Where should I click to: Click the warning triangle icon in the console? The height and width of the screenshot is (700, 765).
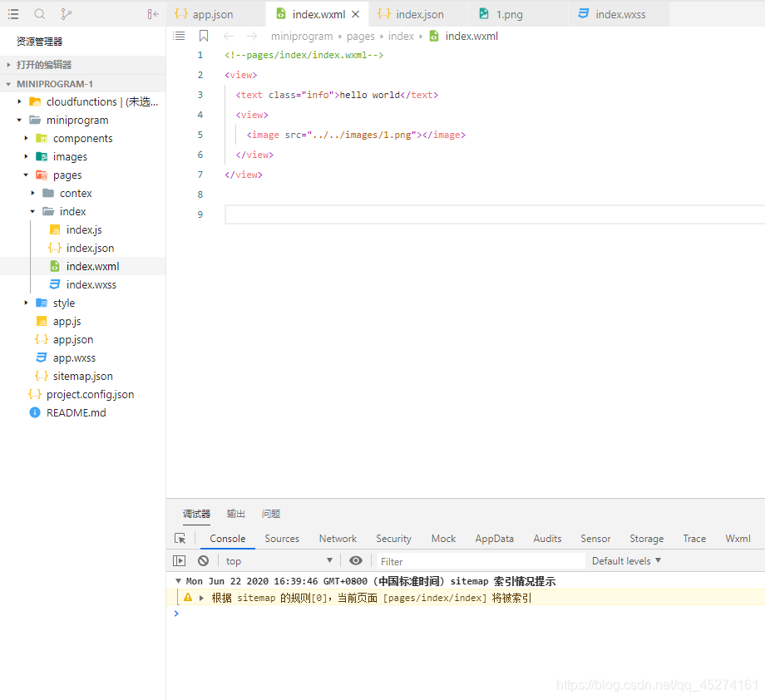188,597
